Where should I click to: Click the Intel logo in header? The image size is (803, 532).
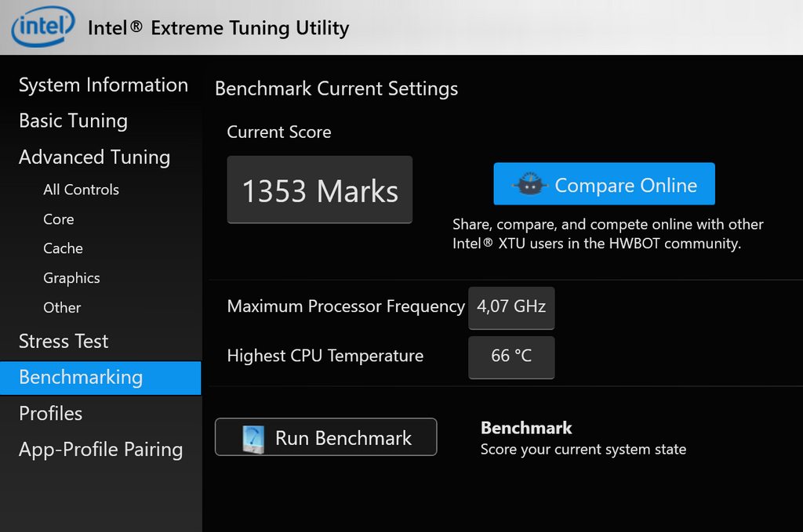coord(43,26)
